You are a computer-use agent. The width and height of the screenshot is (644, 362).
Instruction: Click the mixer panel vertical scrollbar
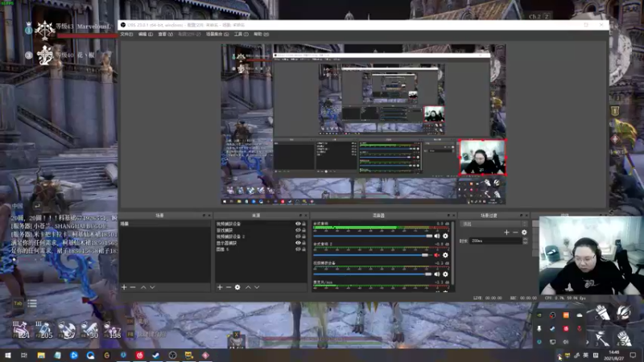point(452,253)
